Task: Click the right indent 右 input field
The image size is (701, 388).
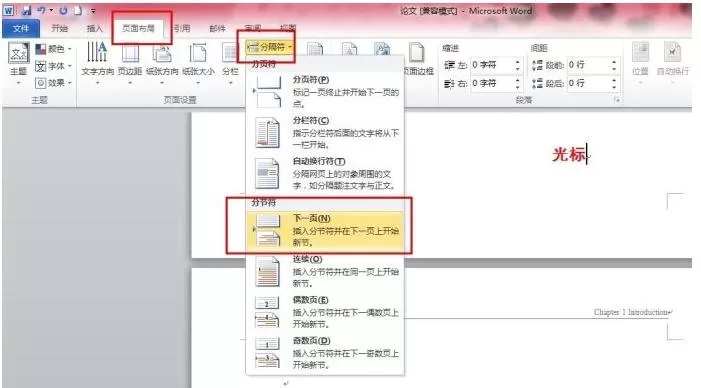Action: click(x=491, y=84)
